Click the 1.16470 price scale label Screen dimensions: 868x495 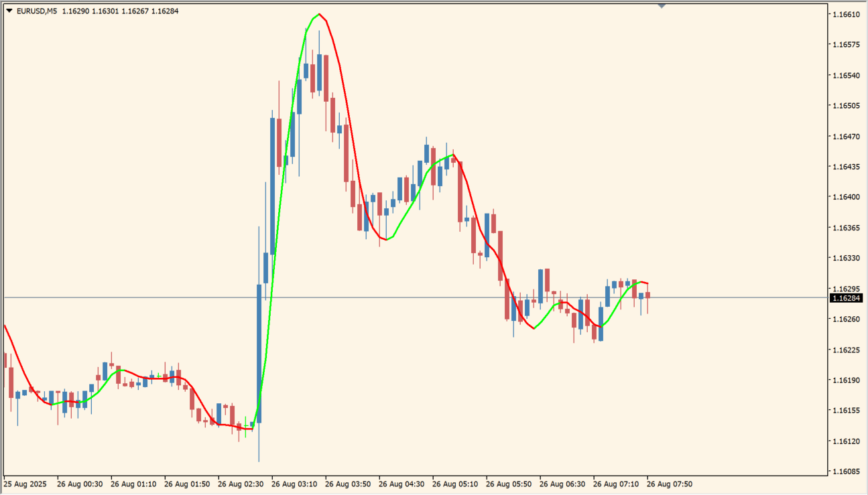[x=846, y=136]
